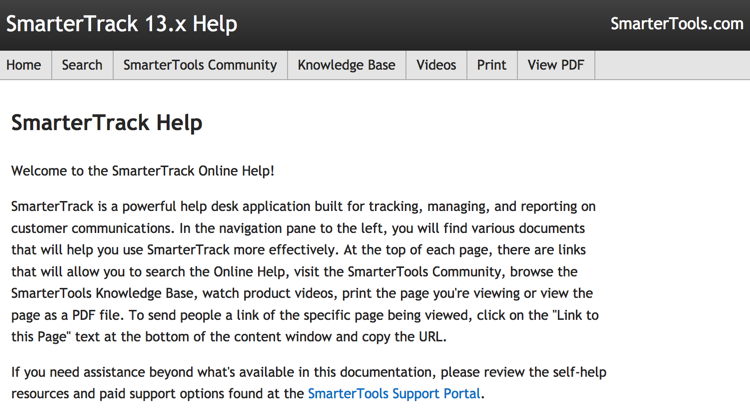Follow the SmarterTools Support Portal link
The height and width of the screenshot is (420, 750).
point(394,394)
